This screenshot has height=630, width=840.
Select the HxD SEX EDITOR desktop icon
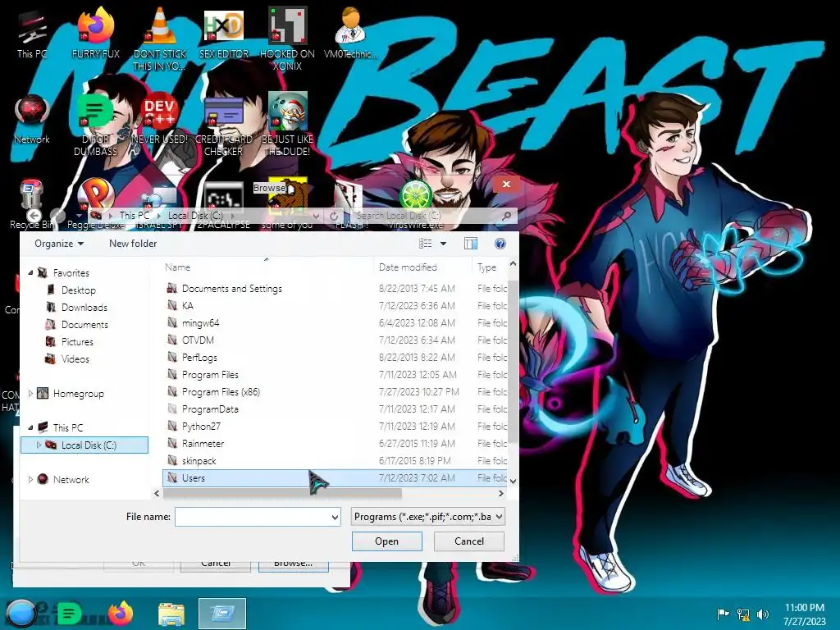pyautogui.click(x=224, y=33)
